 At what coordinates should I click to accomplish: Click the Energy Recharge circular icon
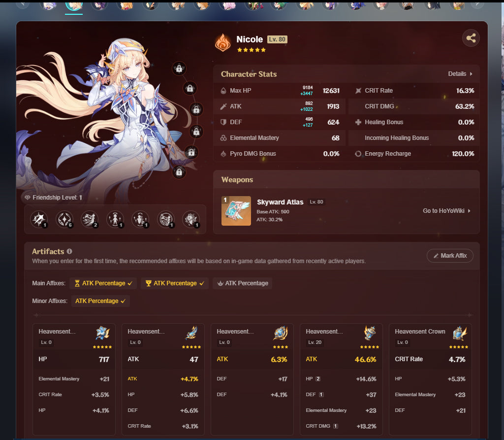click(358, 154)
